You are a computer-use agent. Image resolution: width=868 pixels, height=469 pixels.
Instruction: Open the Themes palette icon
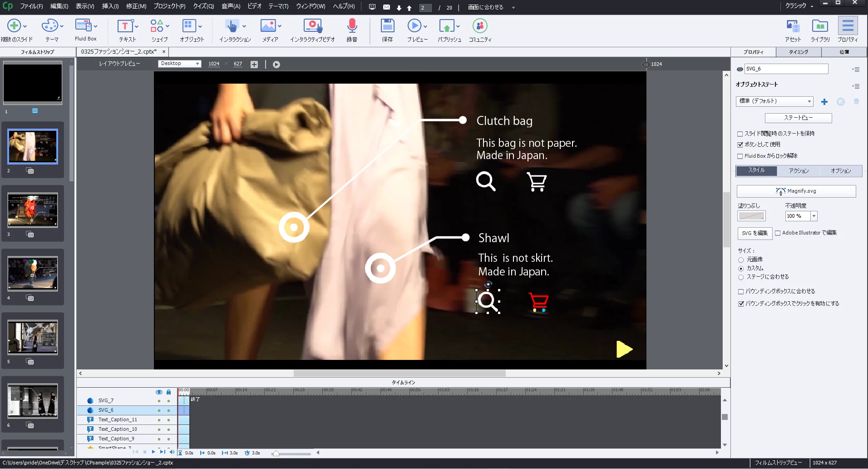pos(49,26)
